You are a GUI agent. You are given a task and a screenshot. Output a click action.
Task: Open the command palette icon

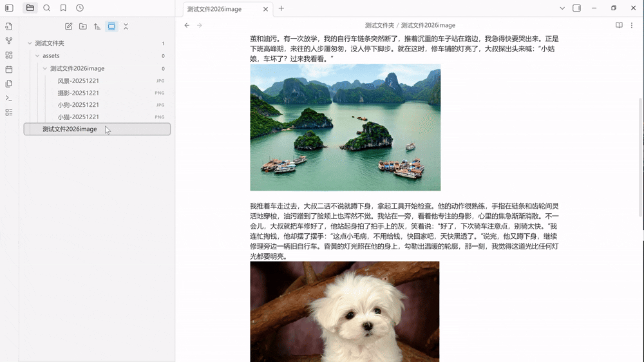tap(8, 98)
